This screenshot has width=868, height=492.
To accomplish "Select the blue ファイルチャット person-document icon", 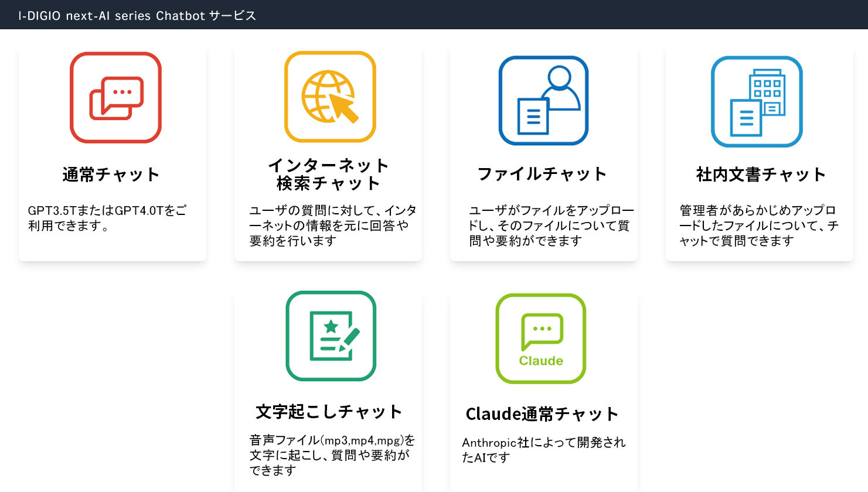I will click(543, 100).
